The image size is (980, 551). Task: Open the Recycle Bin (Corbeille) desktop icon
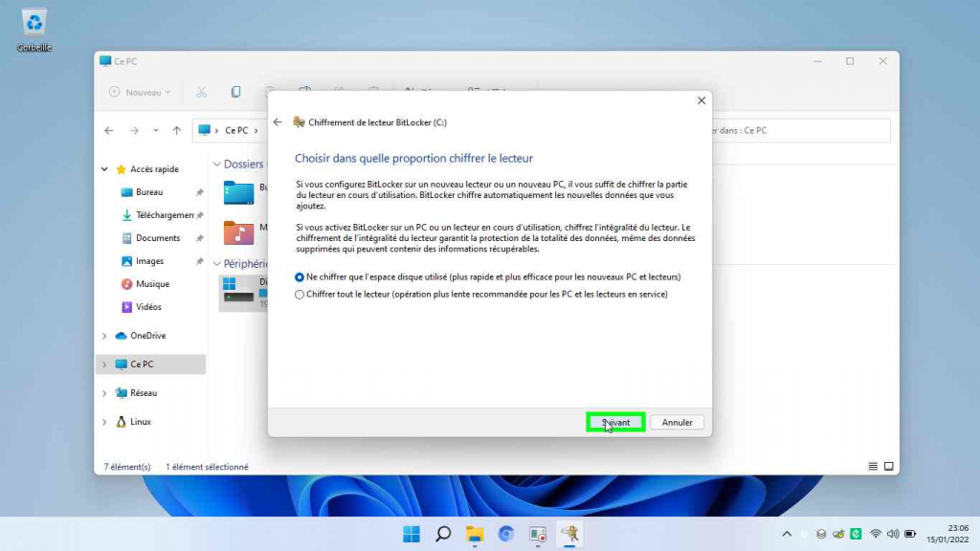[34, 29]
